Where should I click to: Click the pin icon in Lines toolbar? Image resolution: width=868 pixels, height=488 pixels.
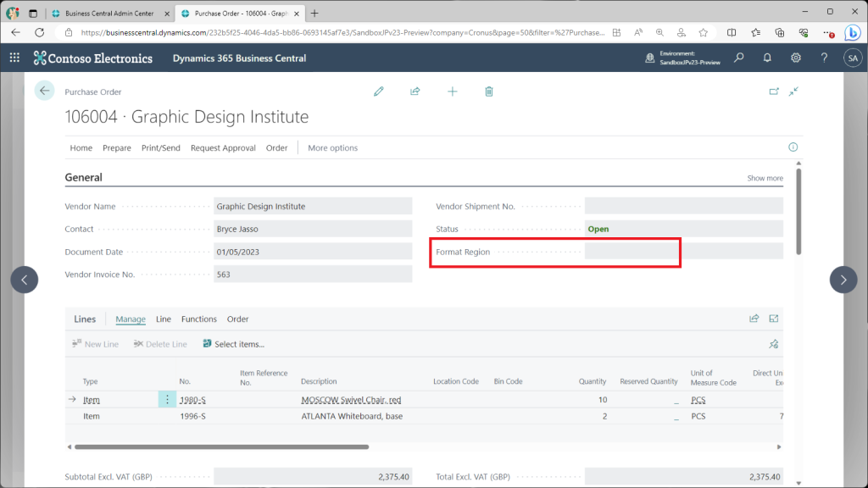pos(774,344)
